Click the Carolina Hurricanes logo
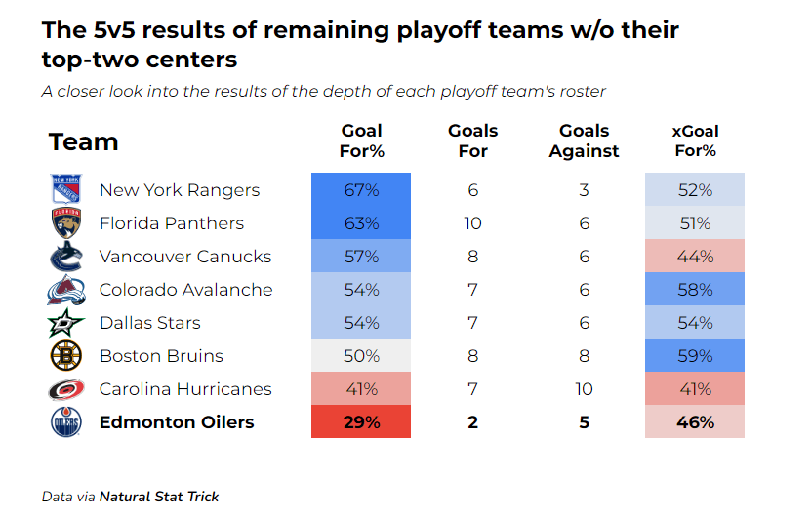This screenshot has height=519, width=812. (65, 389)
